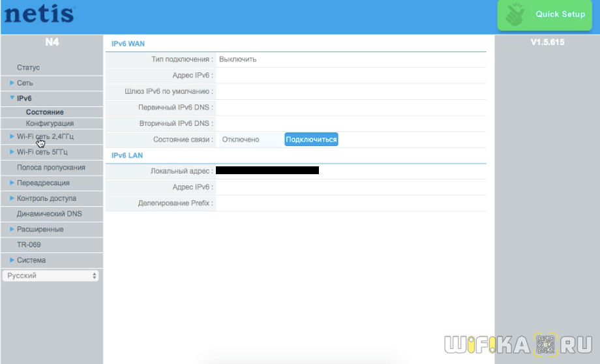
Task: Open Динамический DNS page
Action: pos(49,214)
